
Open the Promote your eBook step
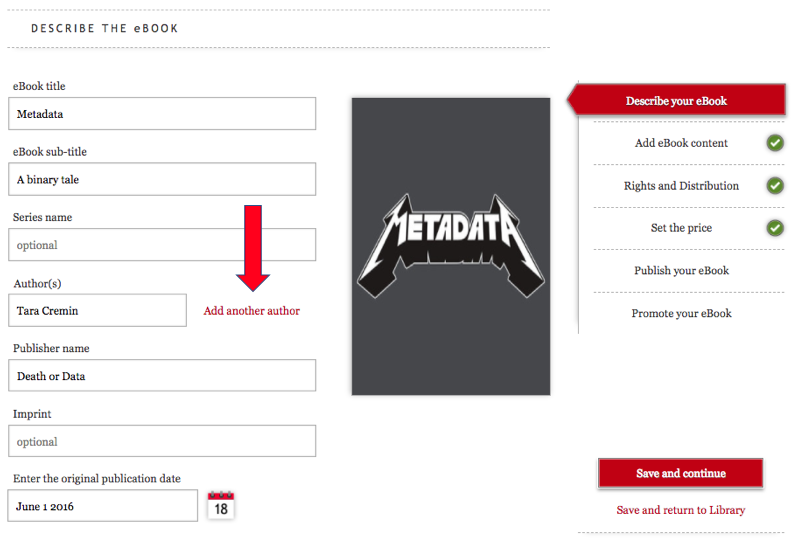coord(681,314)
